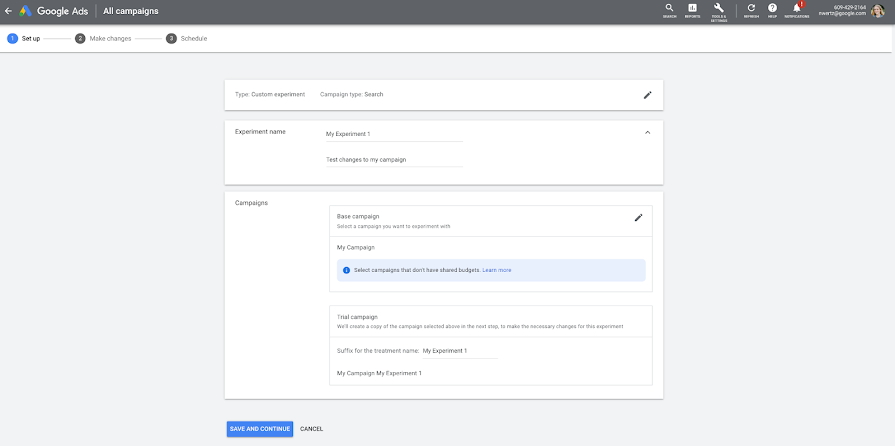Edit the Base campaign selection

tap(638, 217)
